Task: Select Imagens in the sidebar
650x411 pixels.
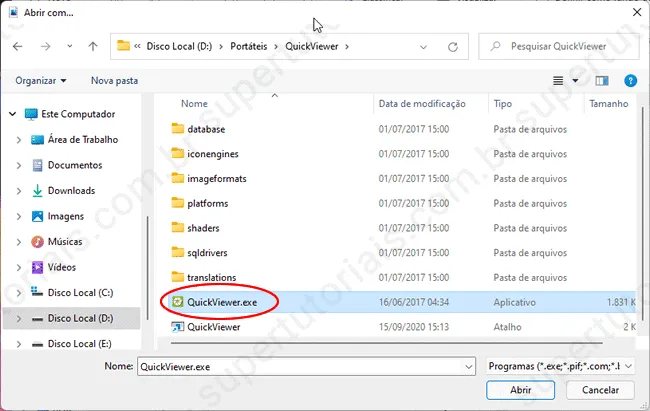Action: [x=65, y=216]
